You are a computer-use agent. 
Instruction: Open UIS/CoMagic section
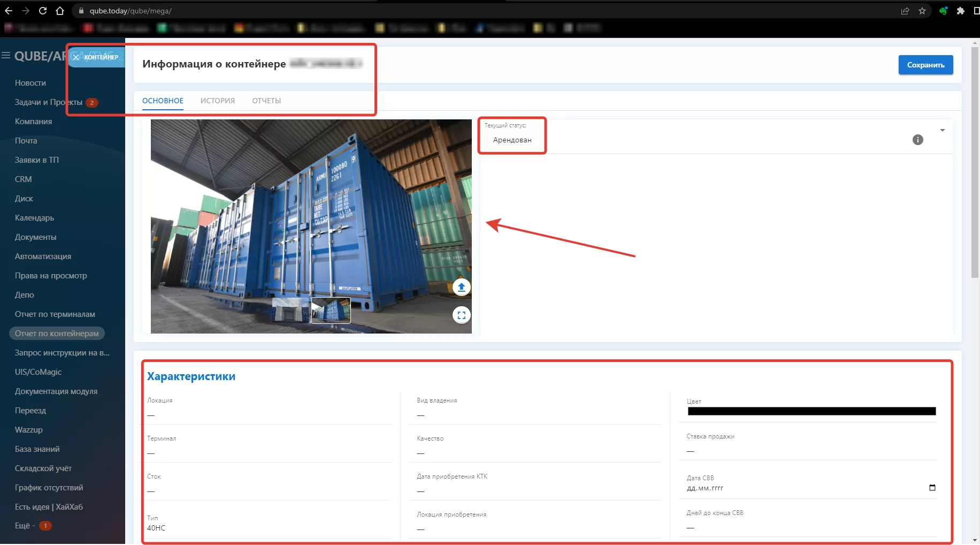pyautogui.click(x=38, y=372)
